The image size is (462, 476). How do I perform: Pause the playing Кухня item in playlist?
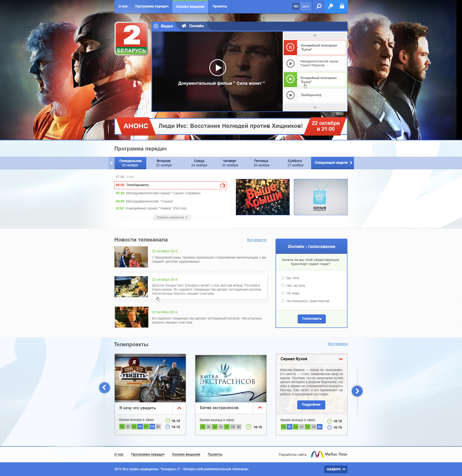(290, 47)
